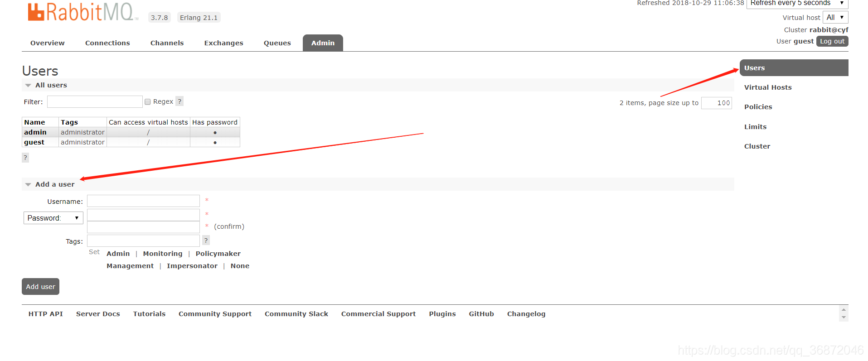The height and width of the screenshot is (361, 868).
Task: Sort by the Tags column header
Action: tap(69, 122)
